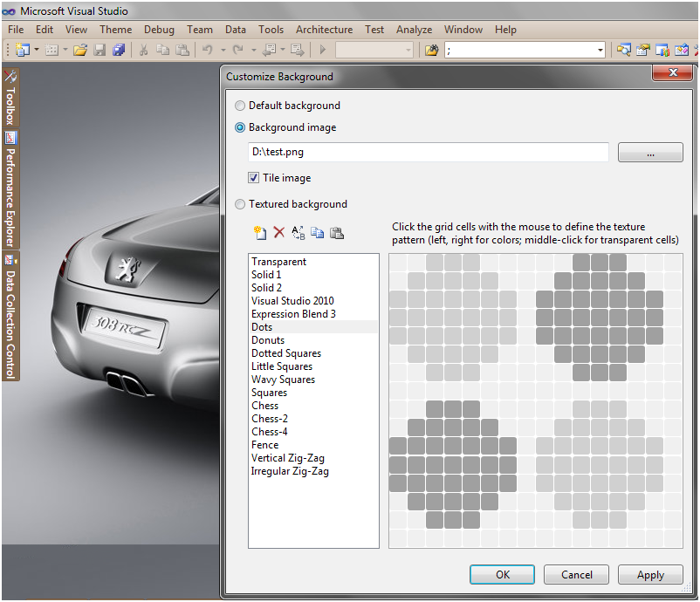This screenshot has height=602, width=700.
Task: Open the Analyze menu
Action: [414, 30]
